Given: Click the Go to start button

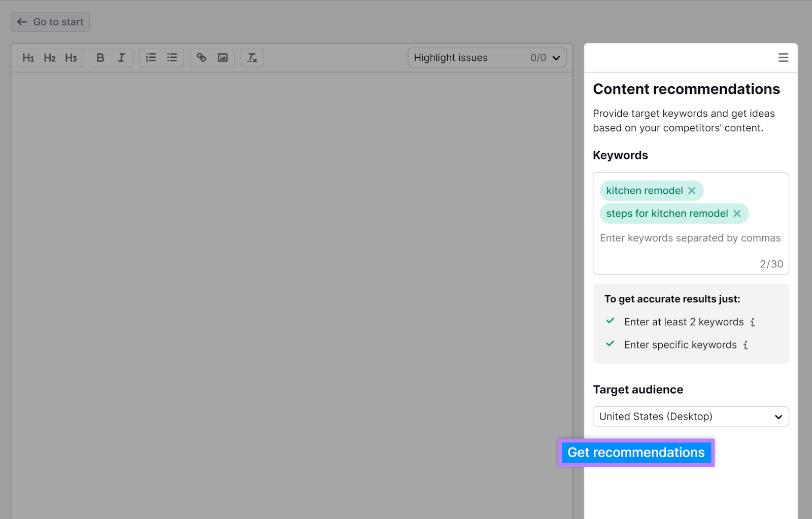Looking at the screenshot, I should point(50,22).
